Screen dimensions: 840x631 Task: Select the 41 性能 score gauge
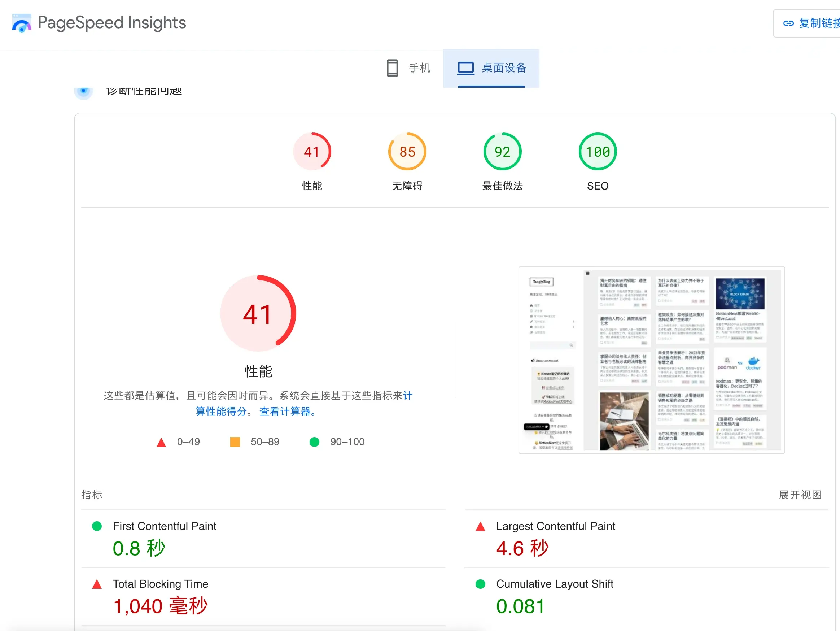tap(312, 152)
